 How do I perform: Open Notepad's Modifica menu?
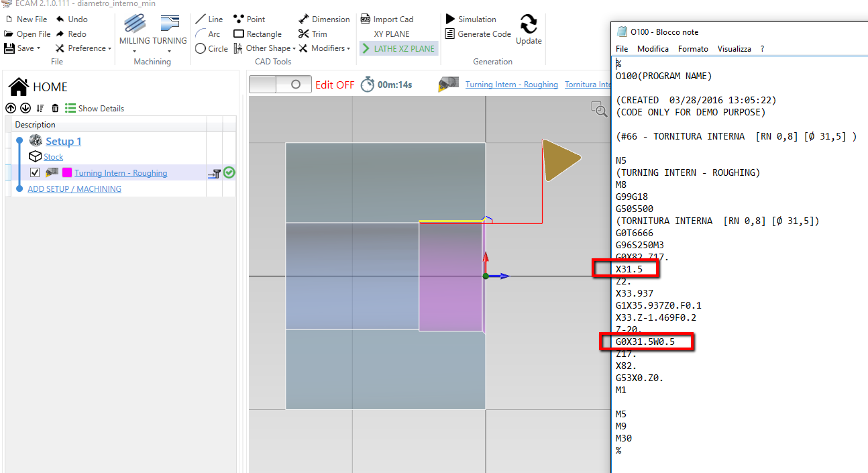pos(653,49)
